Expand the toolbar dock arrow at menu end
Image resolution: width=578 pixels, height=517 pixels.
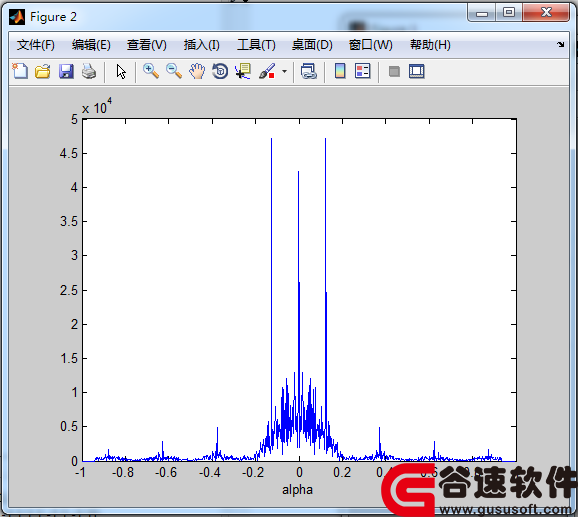click(x=561, y=45)
